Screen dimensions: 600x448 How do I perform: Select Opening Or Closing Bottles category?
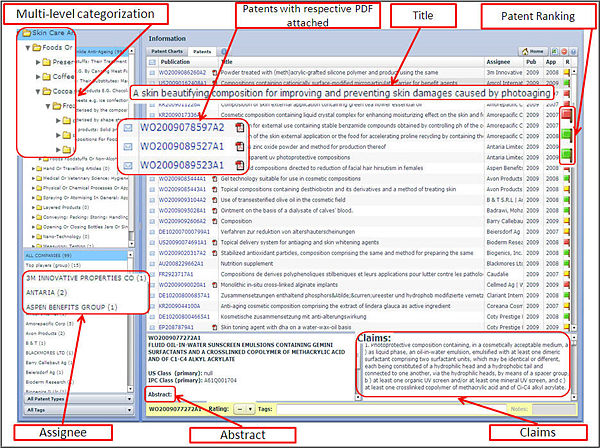tap(85, 227)
